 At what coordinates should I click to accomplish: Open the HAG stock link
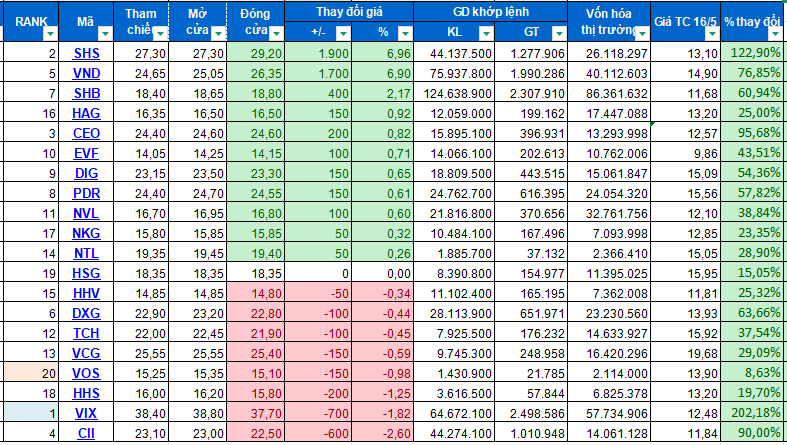click(86, 113)
